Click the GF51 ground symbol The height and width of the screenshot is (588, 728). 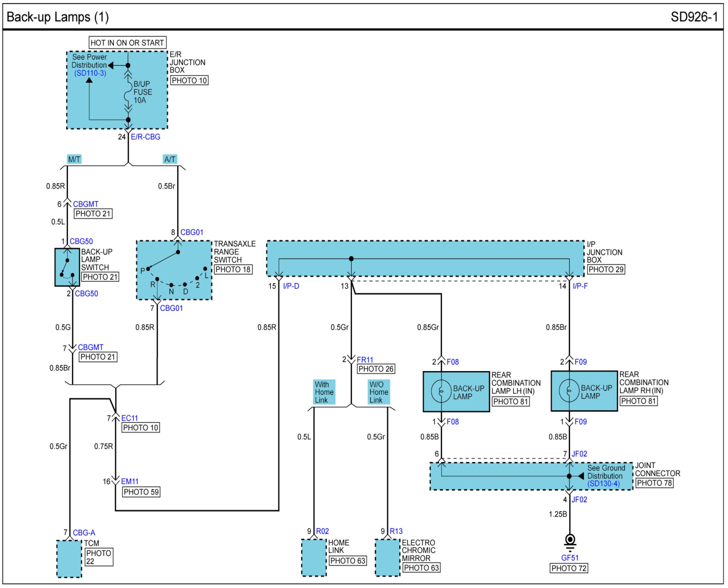click(570, 541)
